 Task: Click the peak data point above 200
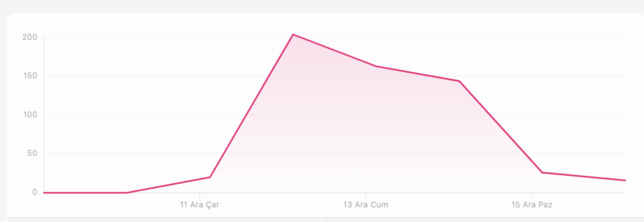293,34
